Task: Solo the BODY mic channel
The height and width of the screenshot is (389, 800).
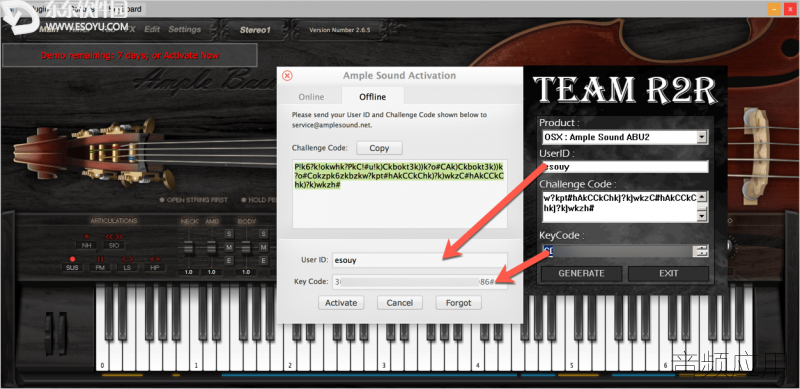Action: [x=263, y=234]
